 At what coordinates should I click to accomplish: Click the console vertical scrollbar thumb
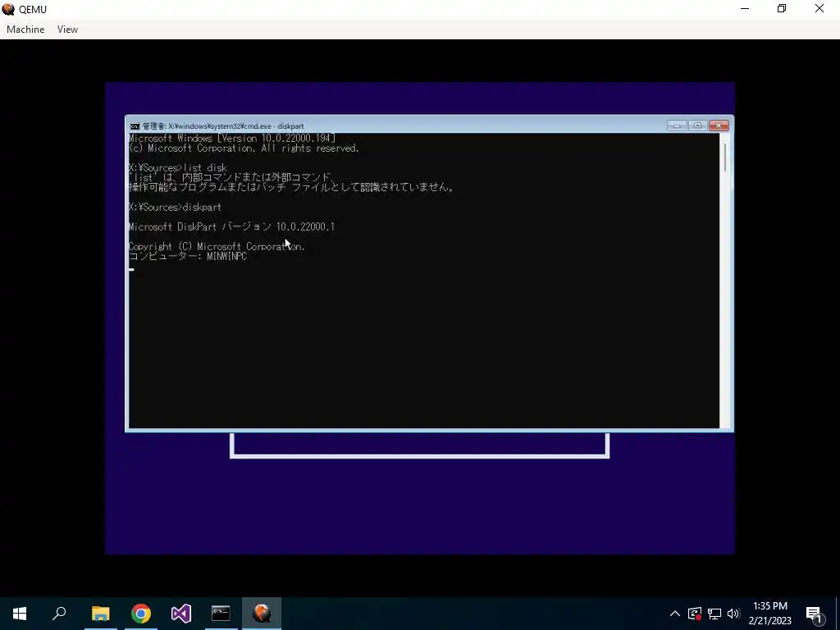[x=725, y=157]
